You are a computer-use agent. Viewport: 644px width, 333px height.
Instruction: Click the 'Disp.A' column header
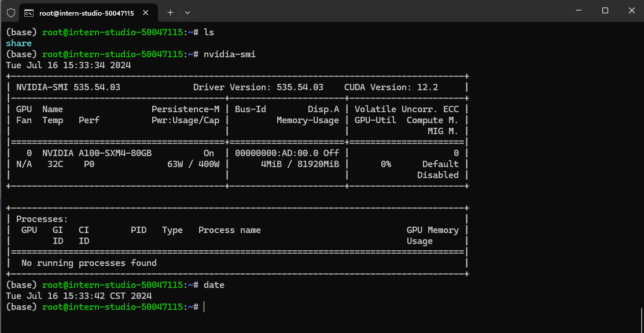click(x=323, y=109)
